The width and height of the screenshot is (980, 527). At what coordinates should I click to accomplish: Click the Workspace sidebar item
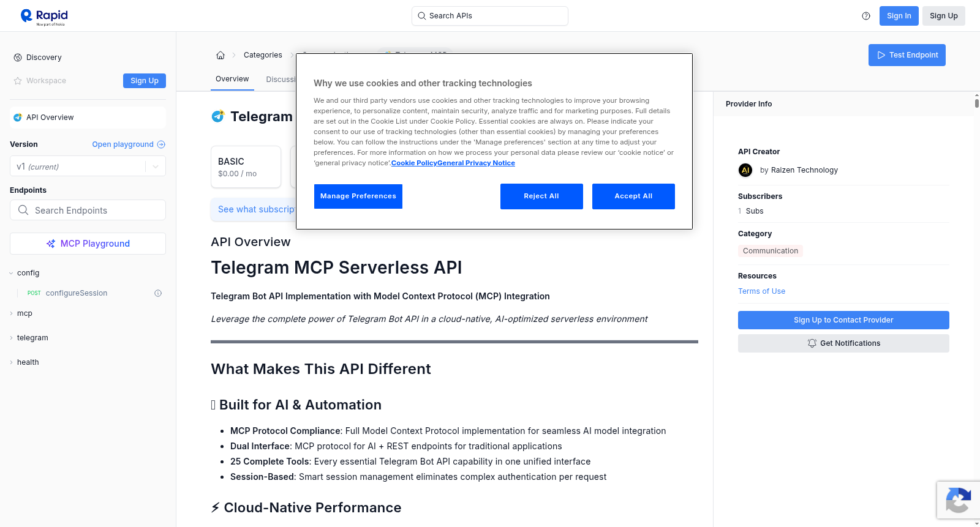[x=46, y=81]
